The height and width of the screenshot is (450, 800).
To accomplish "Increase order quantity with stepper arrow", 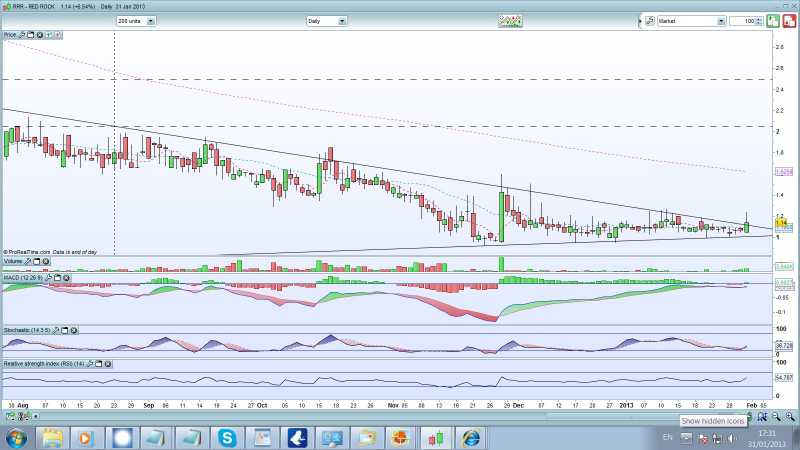I will 759,18.
